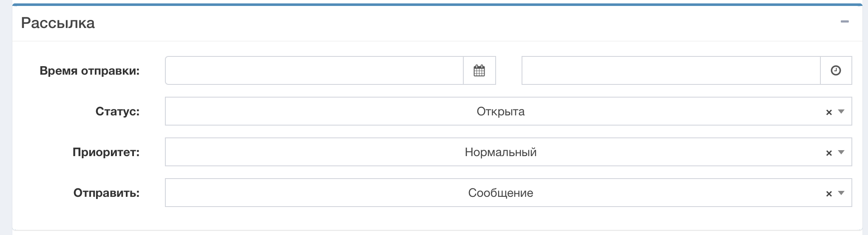Focus the send date input field
The height and width of the screenshot is (235, 868).
click(x=314, y=70)
